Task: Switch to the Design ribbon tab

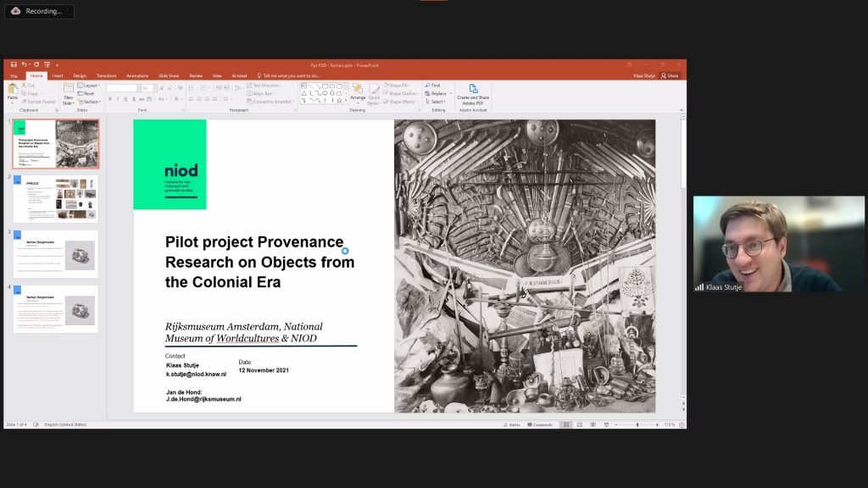Action: pyautogui.click(x=80, y=75)
